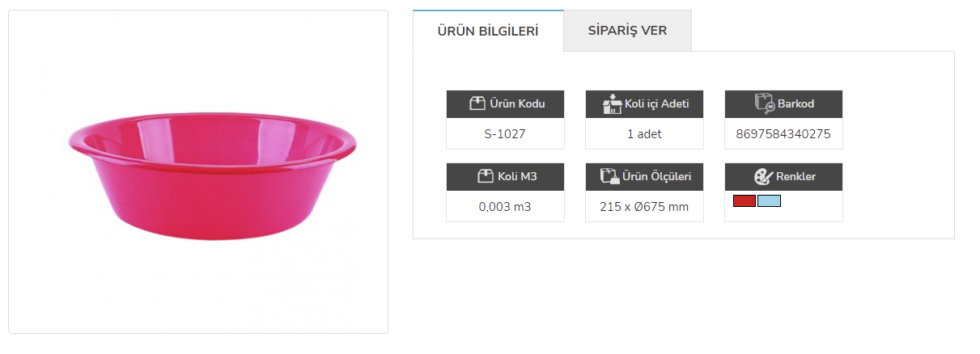Open the SİPARİŞ VER tab
980x354 pixels.
(627, 31)
